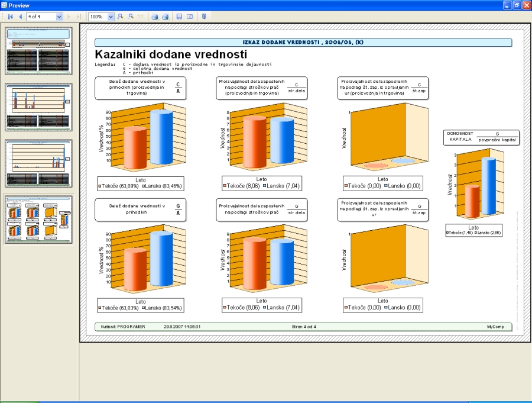Open the second page thumbnail
Screen dimensions: 532x403
click(39, 107)
